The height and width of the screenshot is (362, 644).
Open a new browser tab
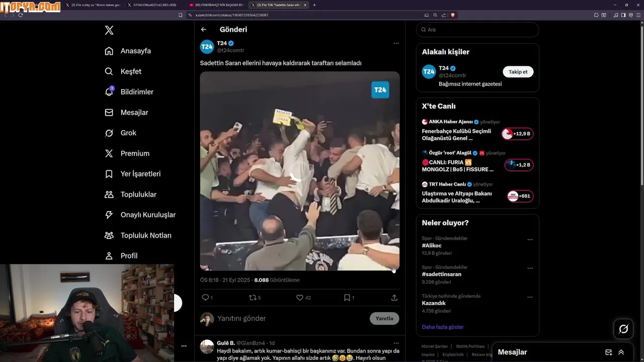[314, 5]
